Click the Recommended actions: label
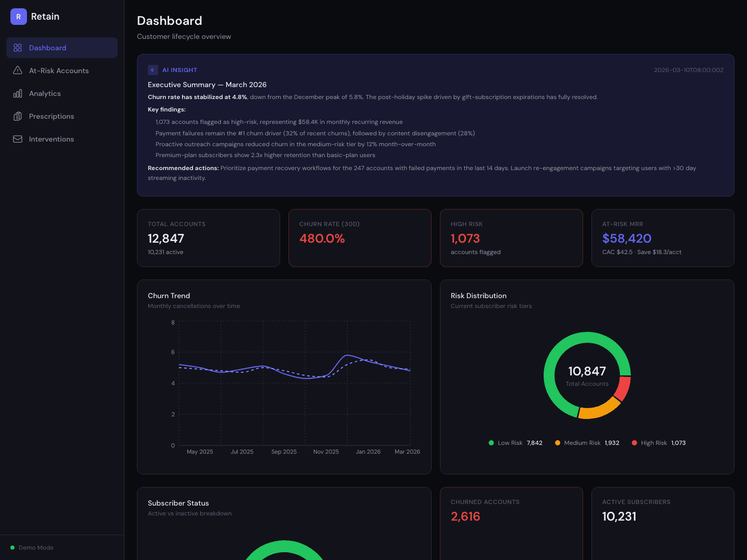 tap(183, 168)
